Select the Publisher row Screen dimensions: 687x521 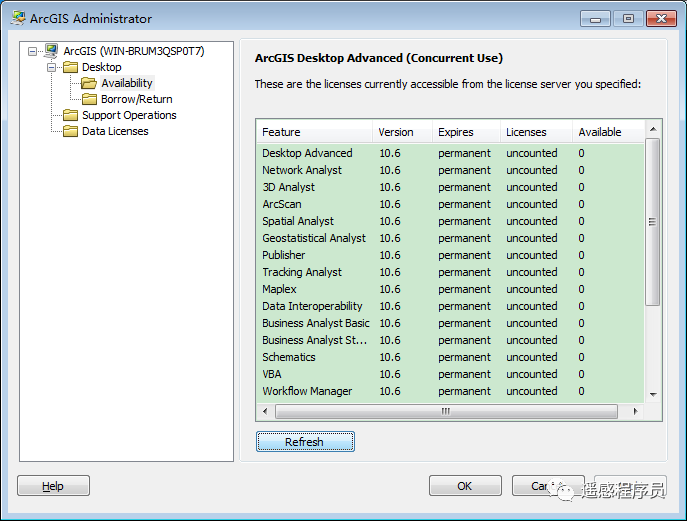[450, 255]
